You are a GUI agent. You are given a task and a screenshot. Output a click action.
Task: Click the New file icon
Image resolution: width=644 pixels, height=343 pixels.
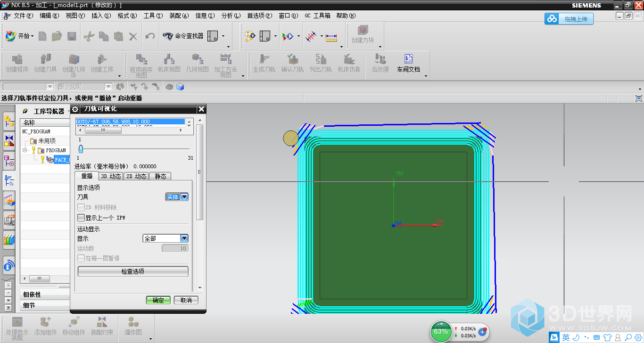tap(42, 36)
